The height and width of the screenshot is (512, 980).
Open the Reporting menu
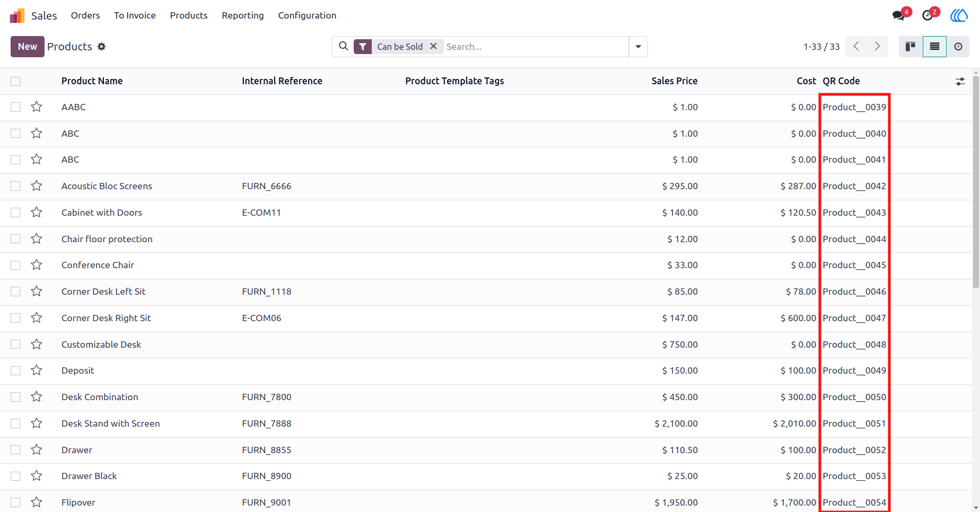[x=243, y=15]
